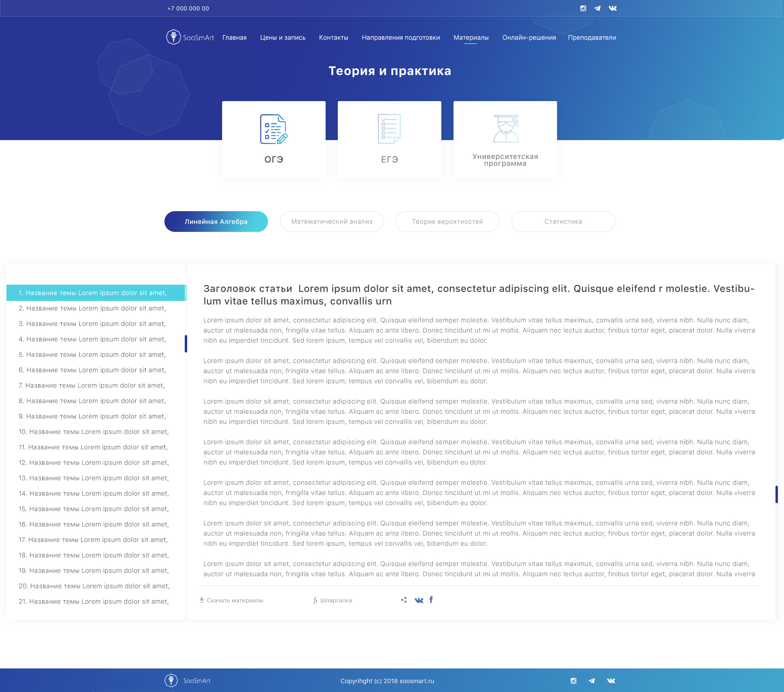Click ОГЭ card label
784x692 pixels.
coord(274,159)
